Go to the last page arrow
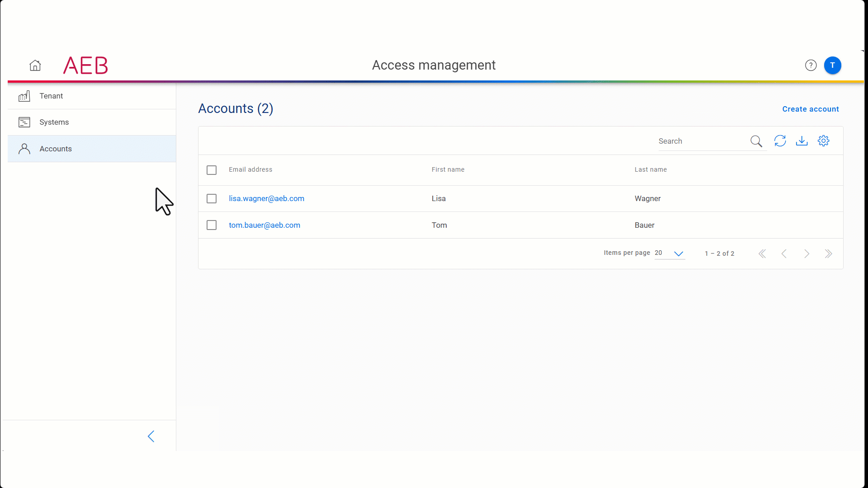Screen dimensions: 868x488 [828, 253]
